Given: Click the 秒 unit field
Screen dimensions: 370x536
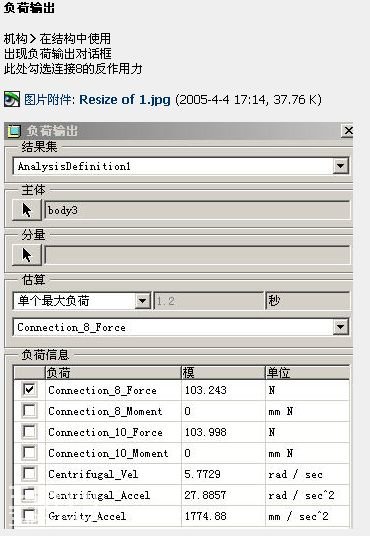Looking at the screenshot, I should [308, 301].
